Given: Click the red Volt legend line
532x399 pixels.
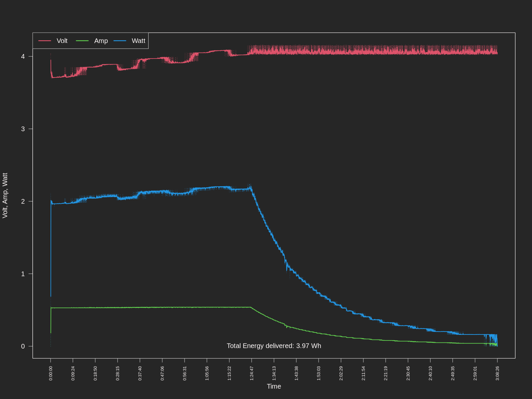Looking at the screenshot, I should pyautogui.click(x=45, y=41).
